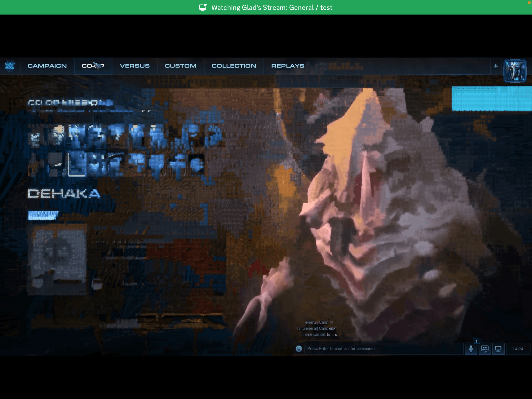Click the download/arrow icon in chat bar
The image size is (532, 399).
pos(470,349)
